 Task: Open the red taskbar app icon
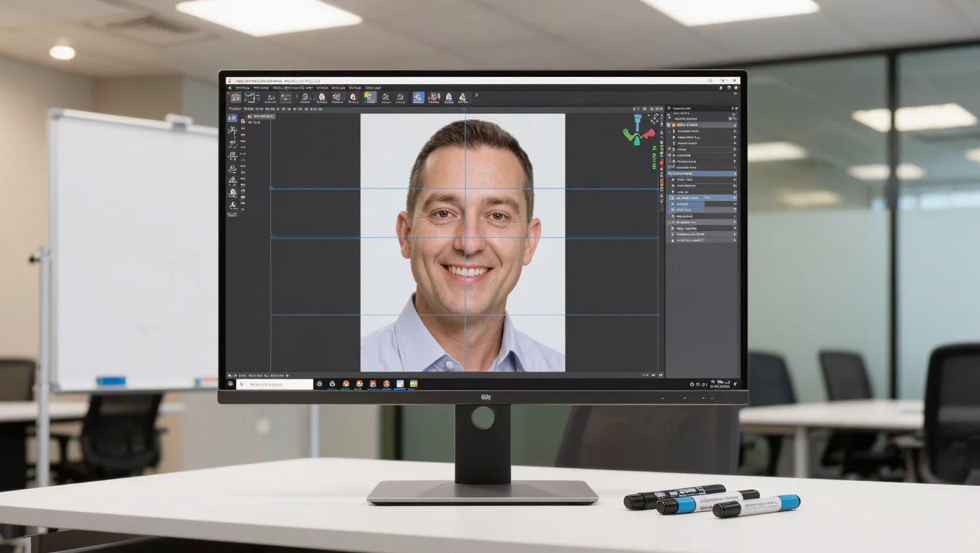[x=373, y=384]
